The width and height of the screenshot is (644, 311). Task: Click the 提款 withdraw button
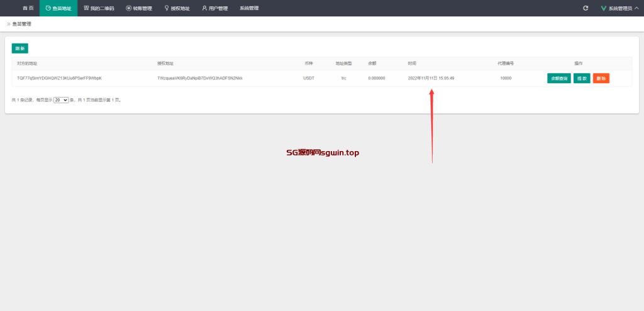(582, 79)
